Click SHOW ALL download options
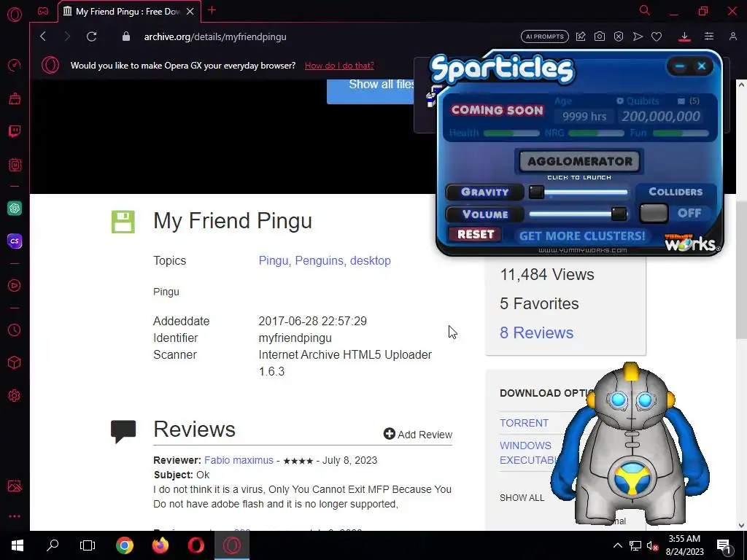 click(522, 497)
